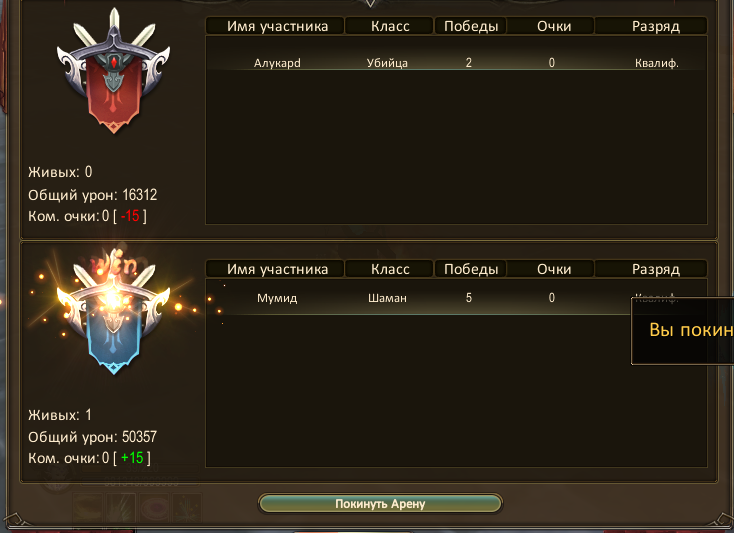The width and height of the screenshot is (734, 533).
Task: Select player Мумид in the blue team list
Action: click(x=277, y=298)
